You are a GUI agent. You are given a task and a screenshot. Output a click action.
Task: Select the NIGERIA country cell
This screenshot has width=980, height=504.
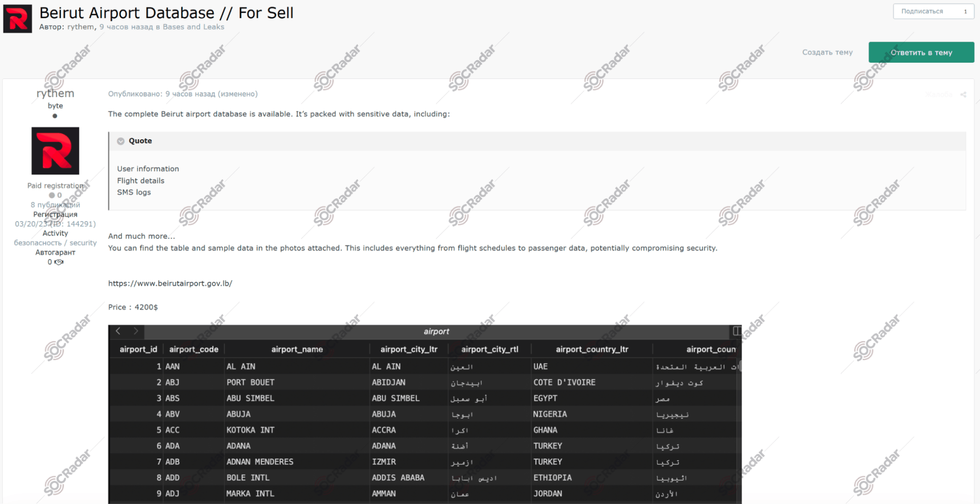(x=592, y=414)
